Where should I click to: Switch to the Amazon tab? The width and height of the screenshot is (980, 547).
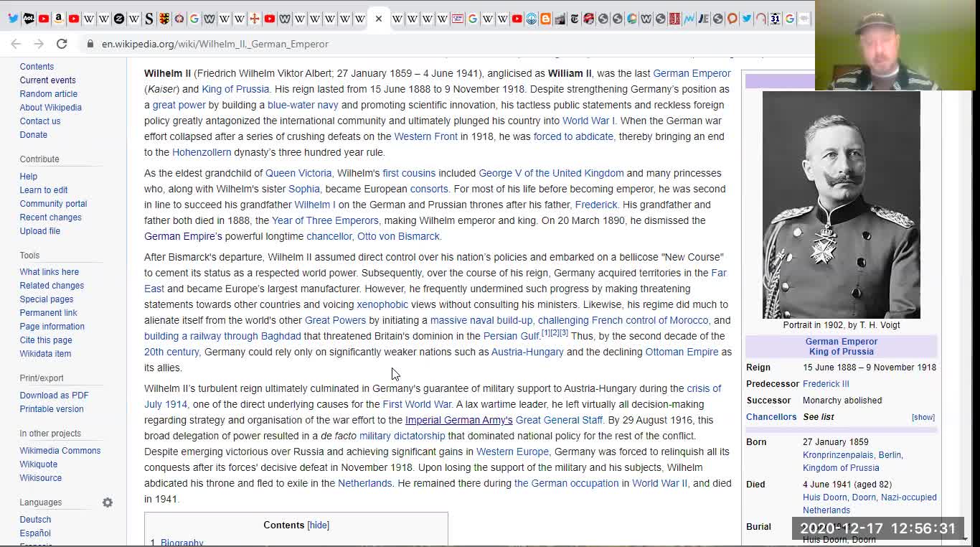click(x=58, y=19)
